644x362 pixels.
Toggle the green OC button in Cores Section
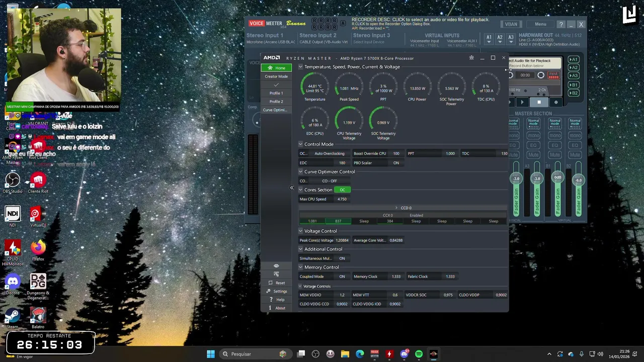tap(342, 190)
